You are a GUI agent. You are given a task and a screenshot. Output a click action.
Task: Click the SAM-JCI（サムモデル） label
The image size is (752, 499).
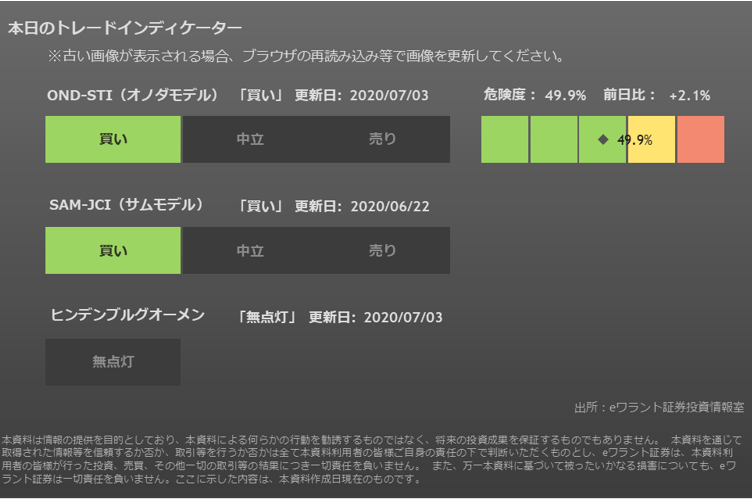[x=126, y=205]
